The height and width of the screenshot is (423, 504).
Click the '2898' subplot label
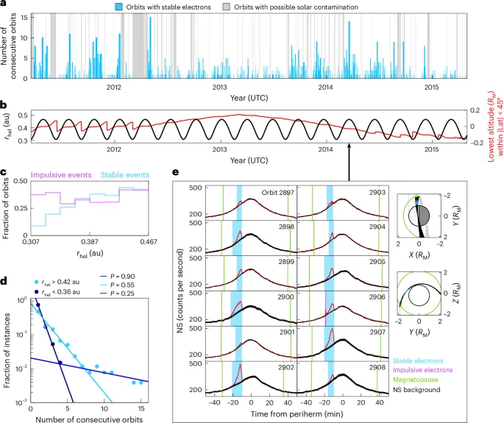(x=286, y=227)
